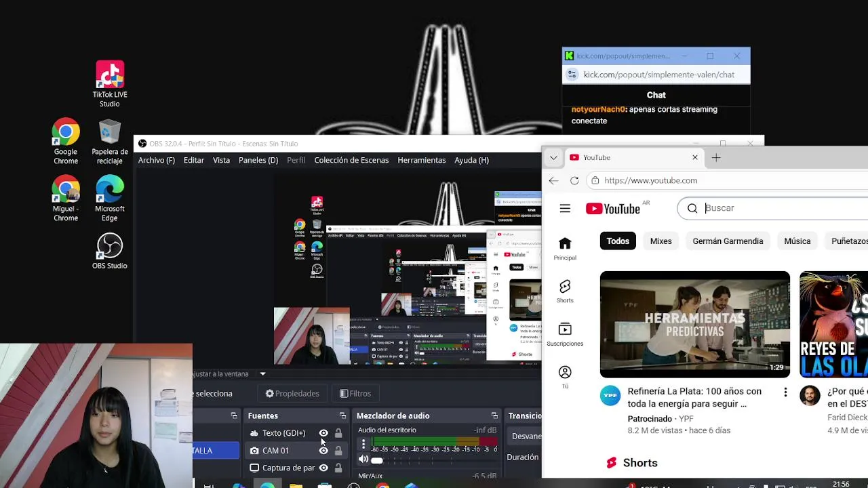
Task: Click the back arrow in YouTube browser
Action: [x=553, y=180]
